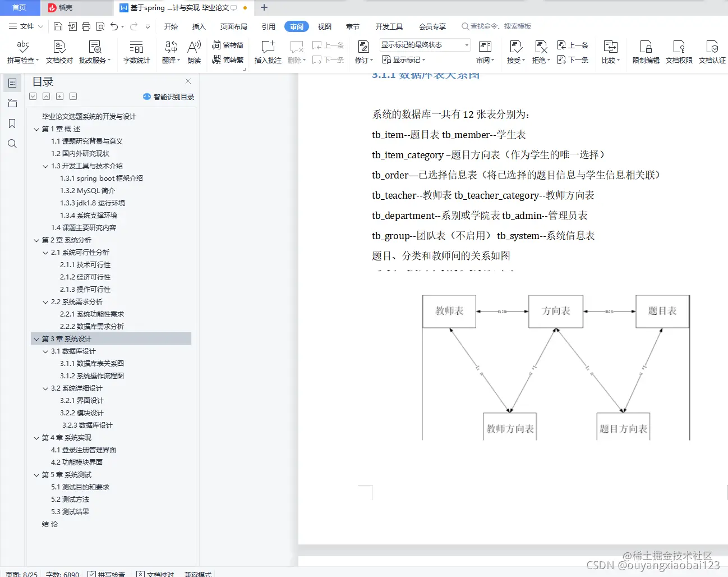Switch to the 开发工具 ribbon tab
This screenshot has height=577, width=728.
pos(389,26)
